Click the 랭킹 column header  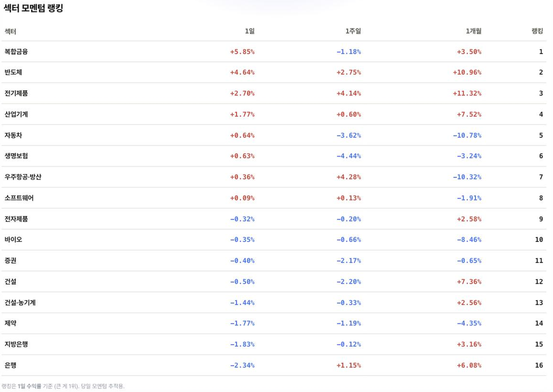coord(537,31)
